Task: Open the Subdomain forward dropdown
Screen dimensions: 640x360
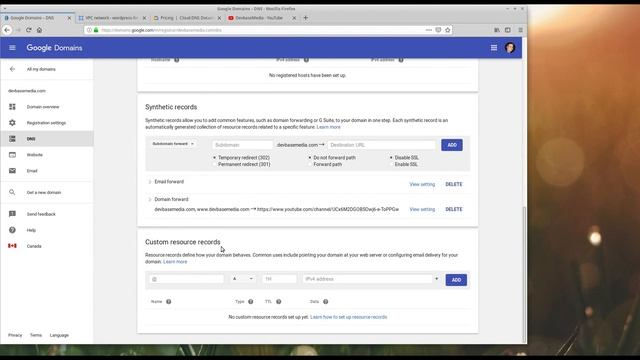Action: tap(173, 144)
